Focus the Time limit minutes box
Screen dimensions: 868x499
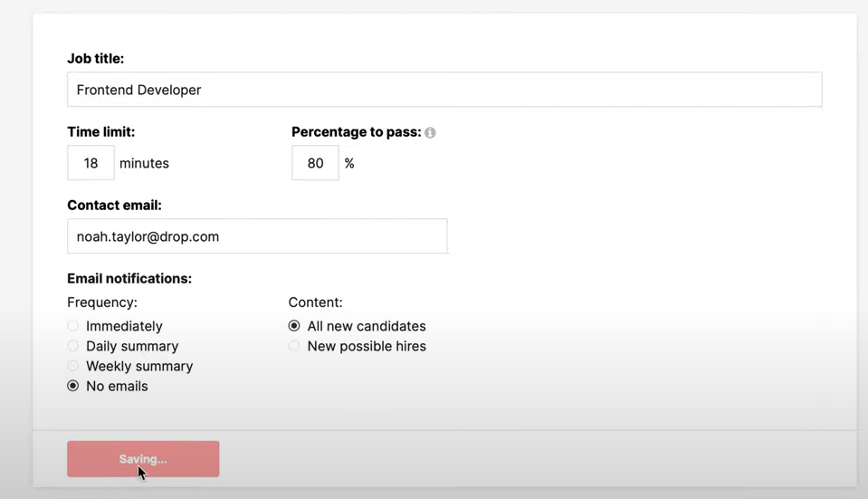[91, 163]
